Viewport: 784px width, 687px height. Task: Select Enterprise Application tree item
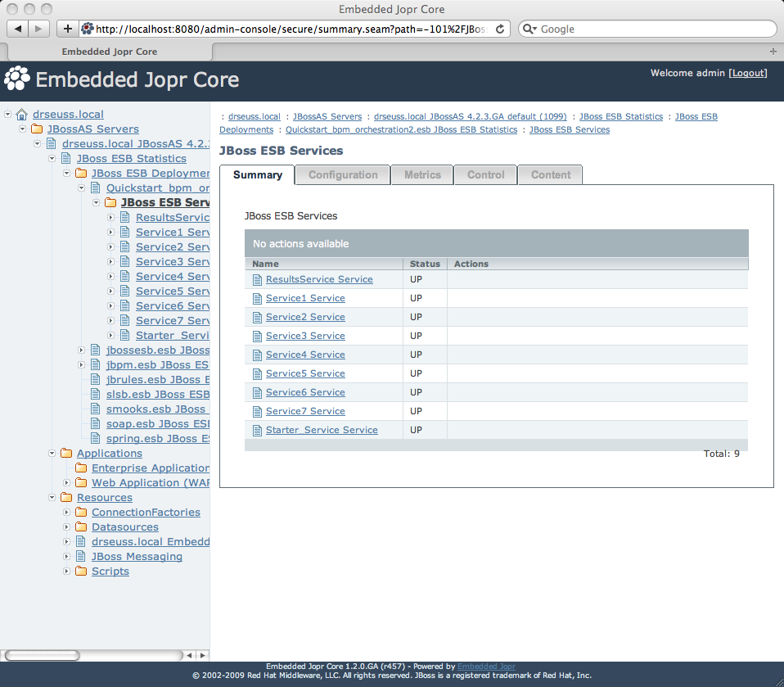(151, 468)
